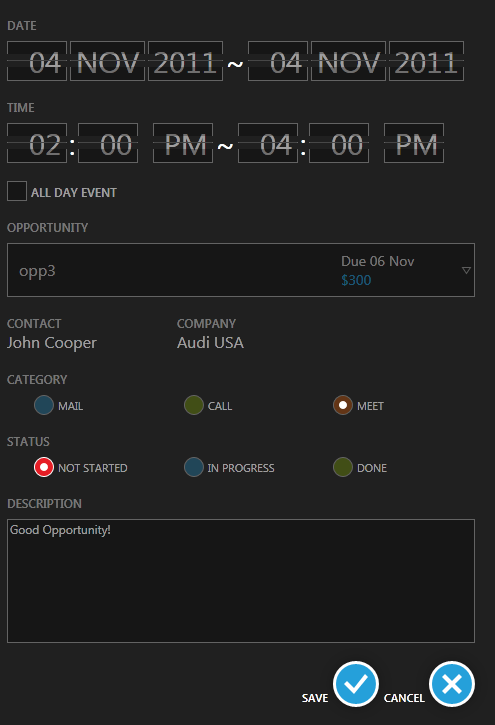Click the $300 opportunity amount
495x725 pixels.
(356, 280)
